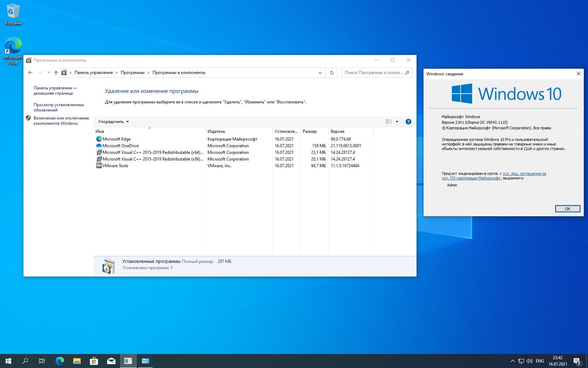Click OK in the Windows info dialog
Screen dimensions: 588x368
click(x=567, y=209)
